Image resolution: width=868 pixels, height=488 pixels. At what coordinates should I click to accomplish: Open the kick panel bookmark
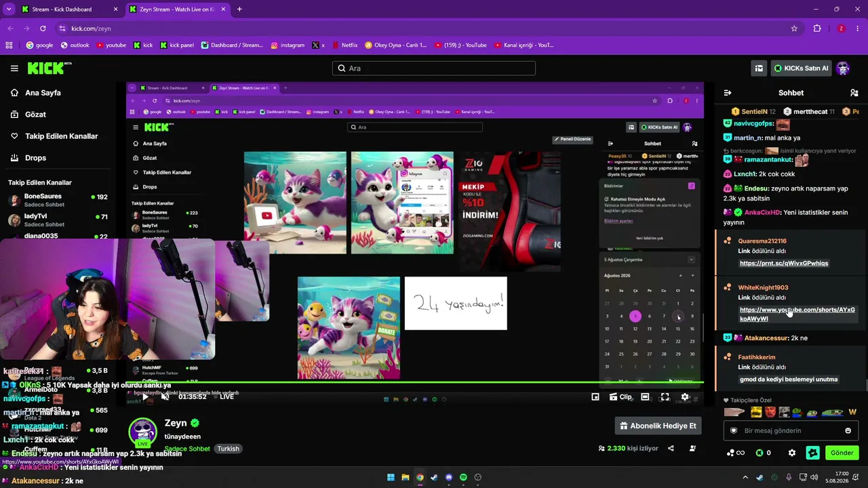pyautogui.click(x=176, y=45)
